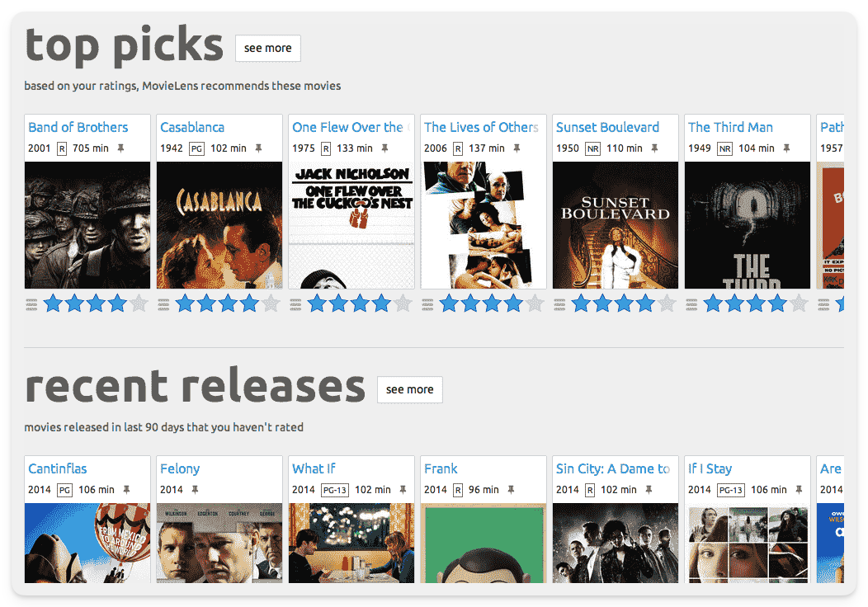The height and width of the screenshot is (607, 868).
Task: Open The Lives of Others title link
Action: pos(481,127)
